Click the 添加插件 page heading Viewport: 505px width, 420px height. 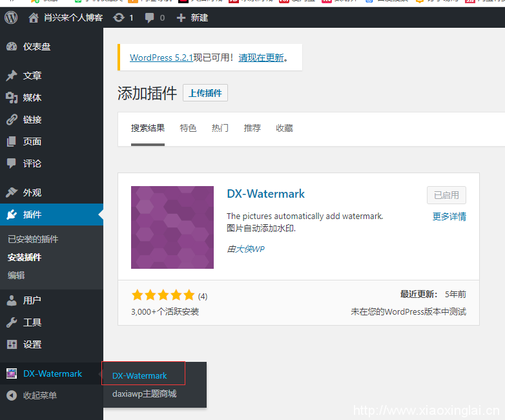147,93
